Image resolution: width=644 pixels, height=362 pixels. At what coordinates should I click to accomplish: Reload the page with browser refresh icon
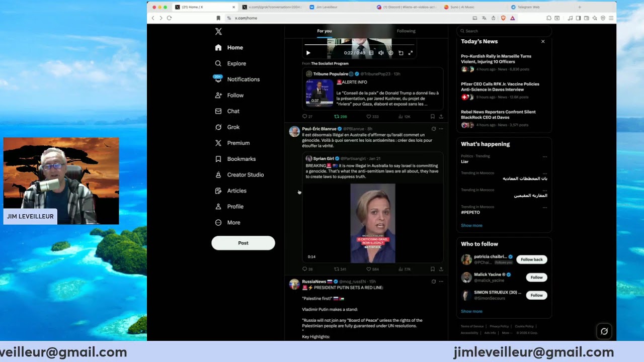(169, 18)
